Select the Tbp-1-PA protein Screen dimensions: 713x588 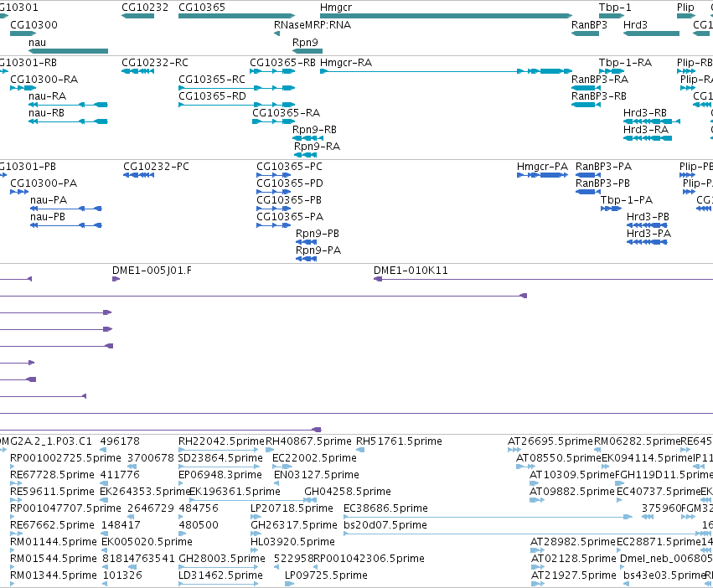click(x=611, y=209)
